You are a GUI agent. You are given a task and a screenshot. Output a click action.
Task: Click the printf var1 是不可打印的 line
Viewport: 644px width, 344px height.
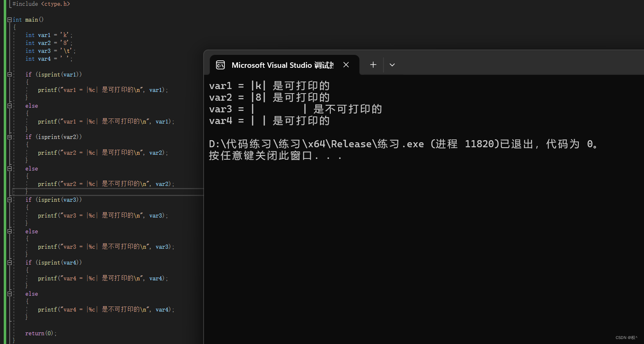click(106, 121)
